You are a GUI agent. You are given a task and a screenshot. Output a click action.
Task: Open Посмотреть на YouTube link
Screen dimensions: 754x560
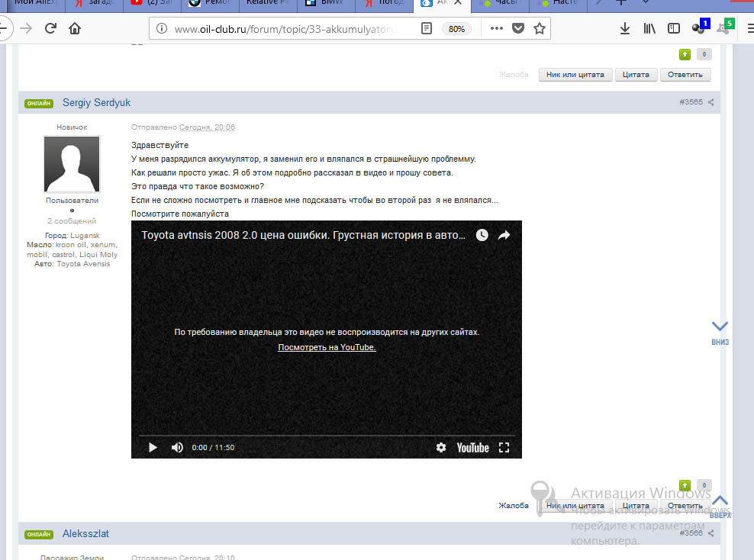(327, 347)
